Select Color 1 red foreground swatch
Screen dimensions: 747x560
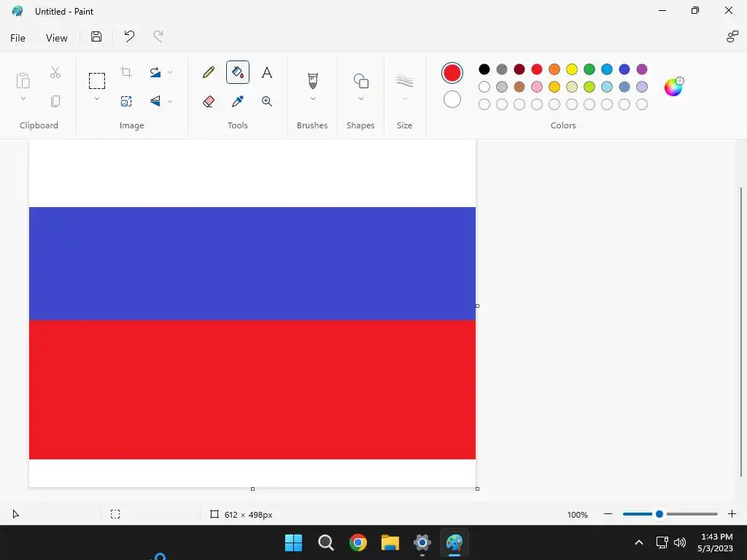(x=452, y=73)
